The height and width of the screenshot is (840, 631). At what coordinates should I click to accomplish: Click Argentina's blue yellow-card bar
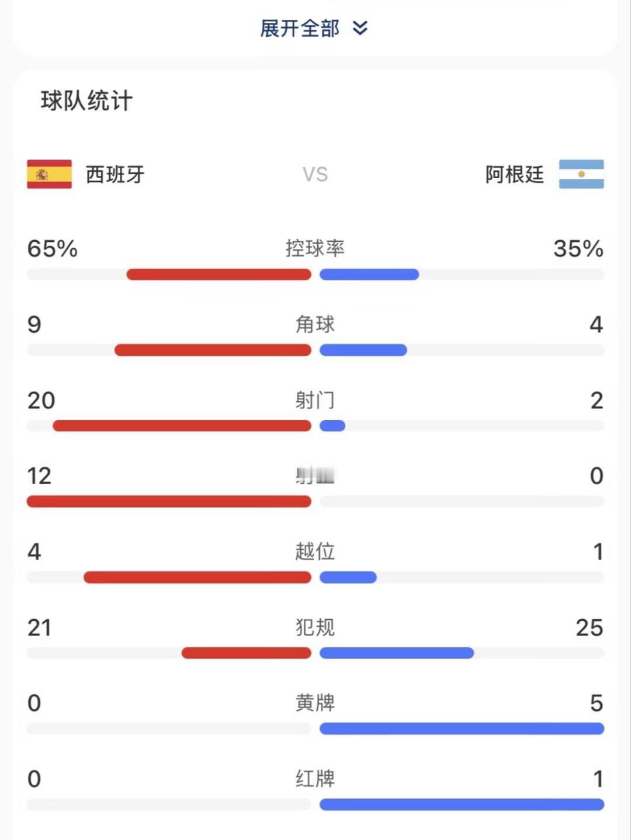(462, 728)
